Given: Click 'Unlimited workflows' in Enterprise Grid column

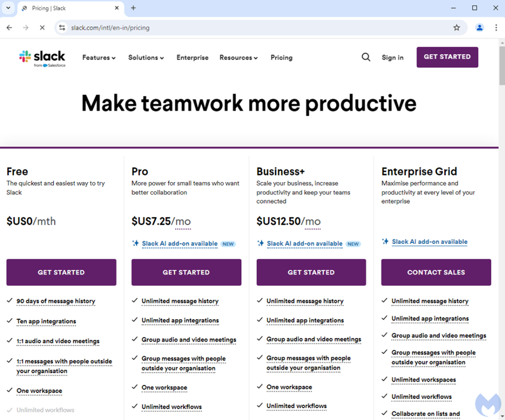Looking at the screenshot, I should pyautogui.click(x=422, y=397).
